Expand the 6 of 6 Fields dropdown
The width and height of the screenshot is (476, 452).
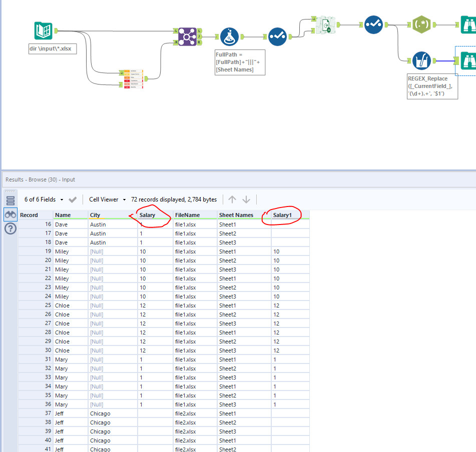62,199
